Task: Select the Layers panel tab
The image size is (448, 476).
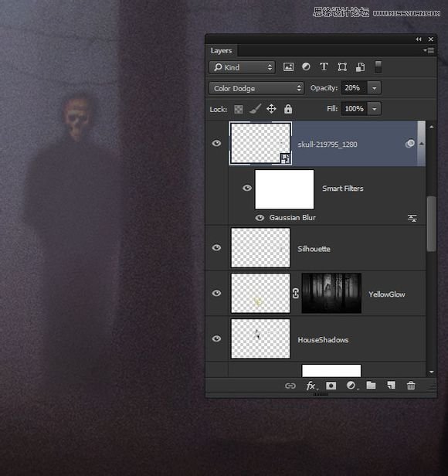Action: 221,51
